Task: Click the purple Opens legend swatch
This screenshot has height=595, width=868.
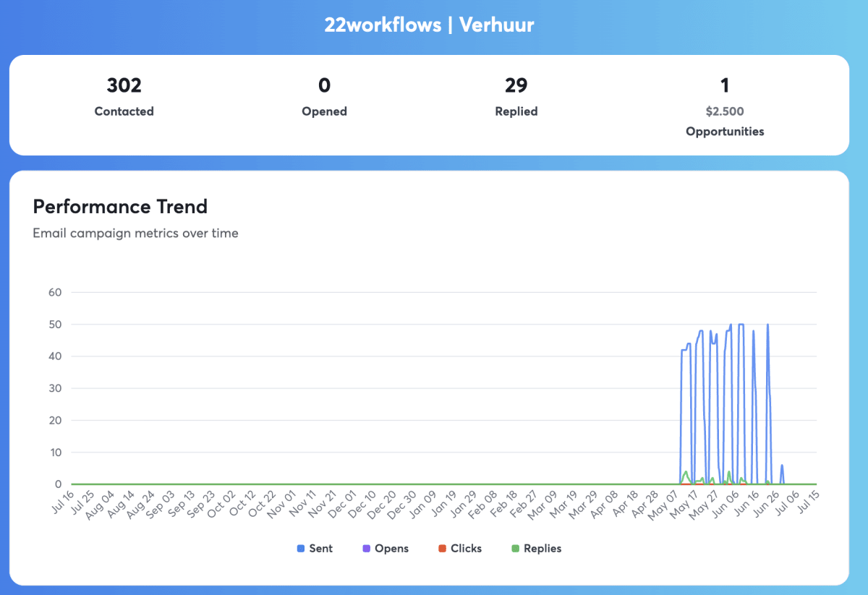Action: 367,549
